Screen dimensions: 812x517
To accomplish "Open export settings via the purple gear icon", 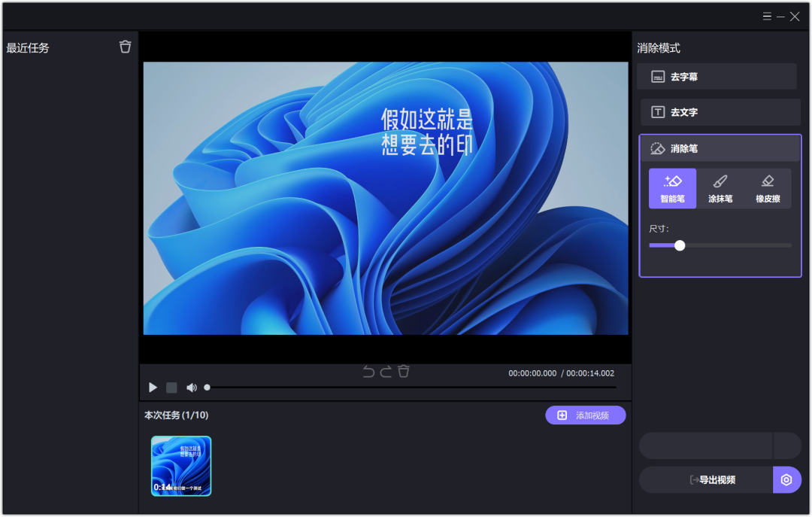I will [x=786, y=479].
